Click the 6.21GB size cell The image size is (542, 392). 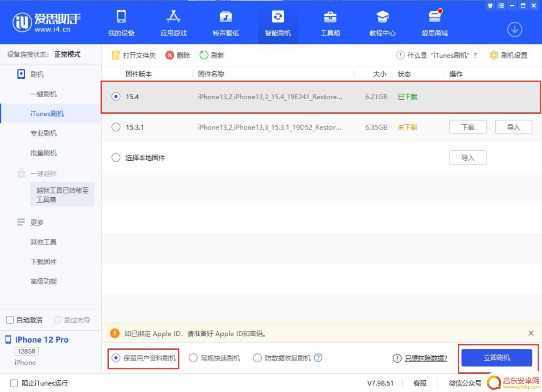pyautogui.click(x=376, y=97)
